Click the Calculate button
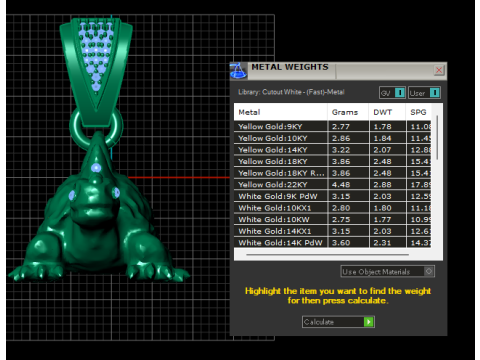 point(338,322)
